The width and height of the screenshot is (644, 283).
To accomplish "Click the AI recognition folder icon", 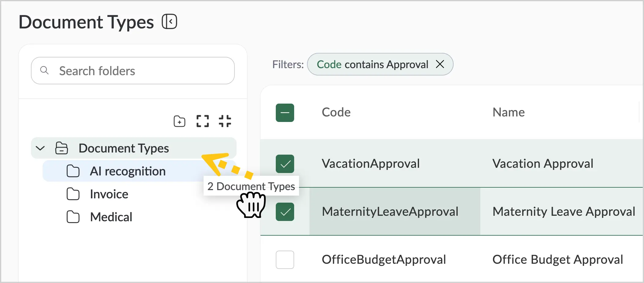I will [x=73, y=171].
